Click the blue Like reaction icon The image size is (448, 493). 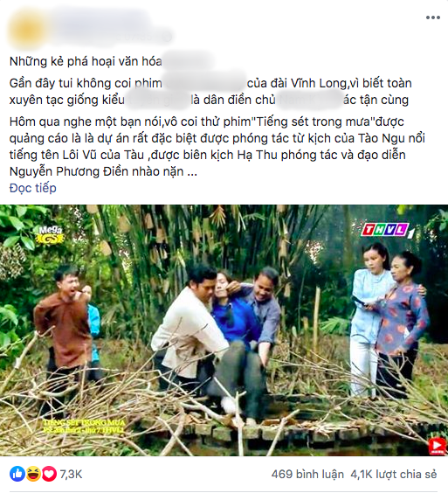17,474
